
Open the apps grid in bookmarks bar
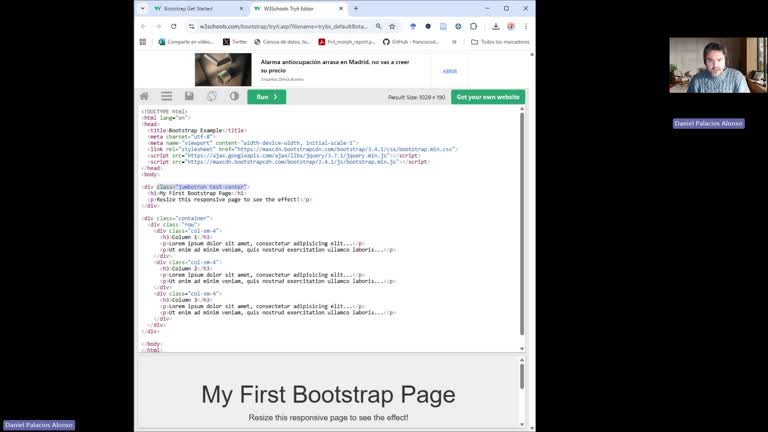pos(143,42)
